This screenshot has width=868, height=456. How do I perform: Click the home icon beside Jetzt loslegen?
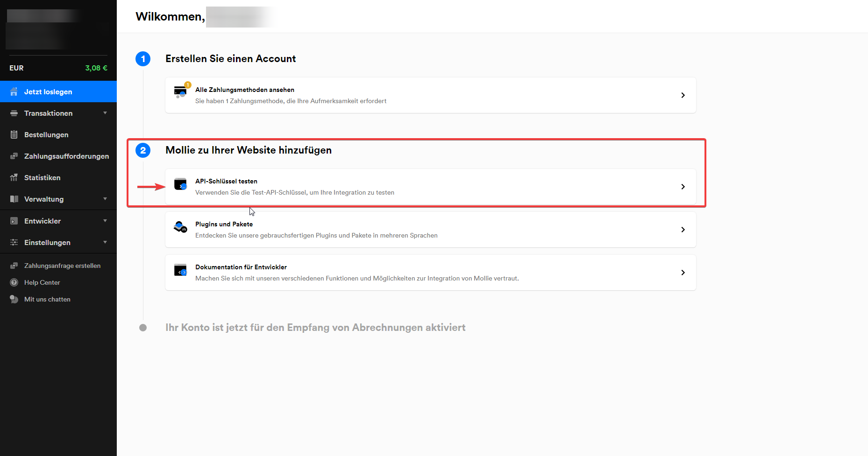pyautogui.click(x=14, y=91)
